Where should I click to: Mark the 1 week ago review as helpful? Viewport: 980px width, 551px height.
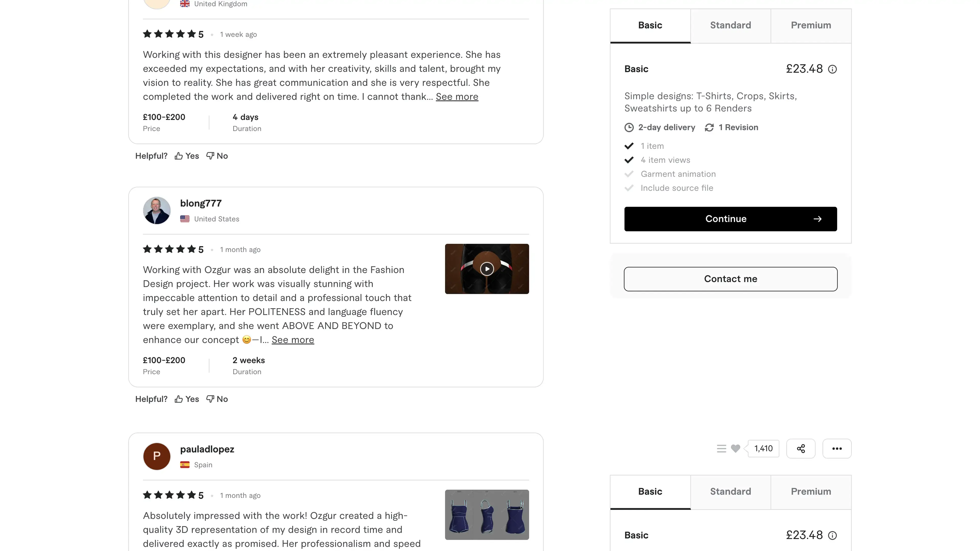pos(187,156)
